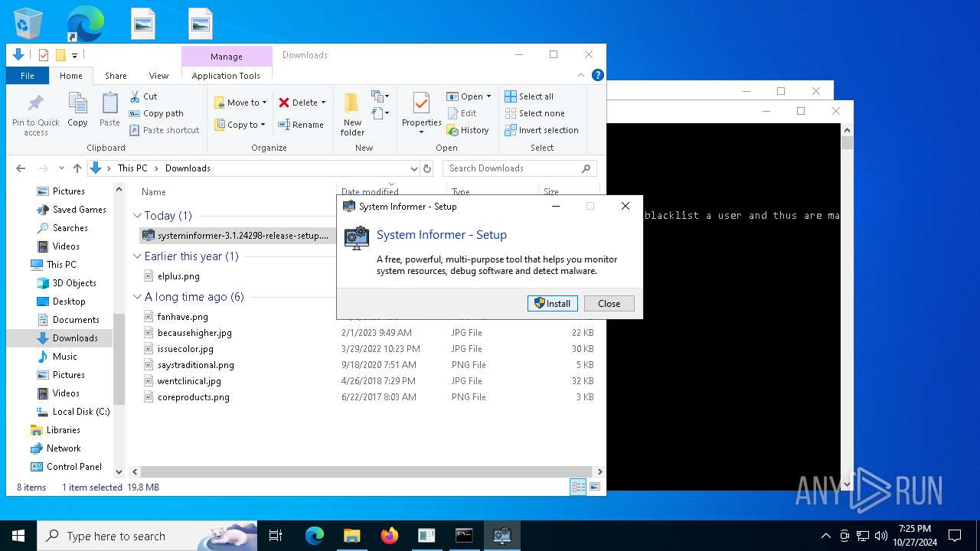Choose Copy path in the ribbon
The image size is (980, 551).
(x=156, y=113)
